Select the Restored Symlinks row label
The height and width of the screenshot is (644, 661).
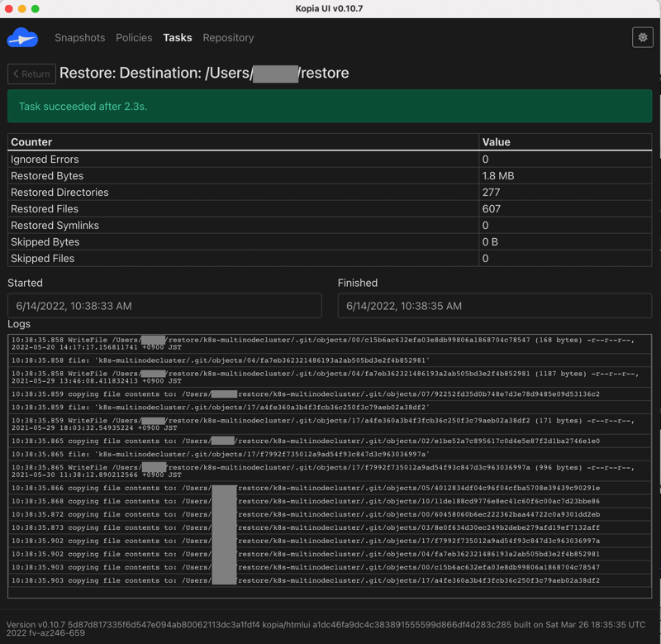tap(55, 225)
